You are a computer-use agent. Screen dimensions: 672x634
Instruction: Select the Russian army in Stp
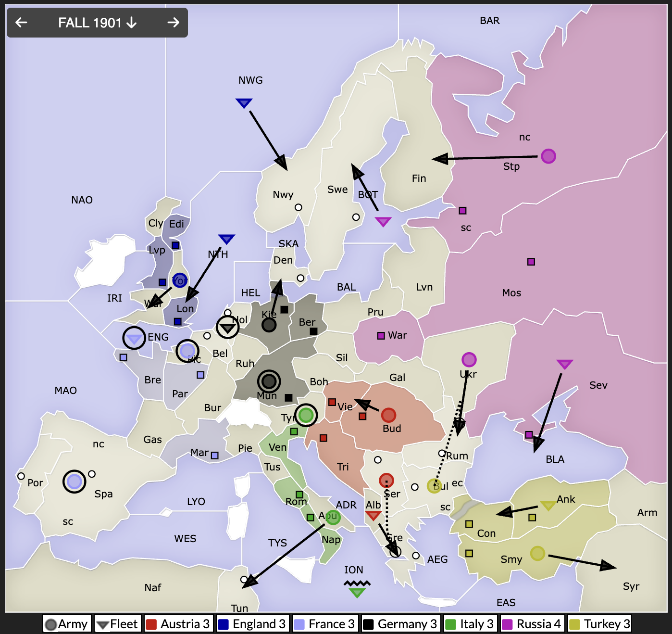(548, 156)
